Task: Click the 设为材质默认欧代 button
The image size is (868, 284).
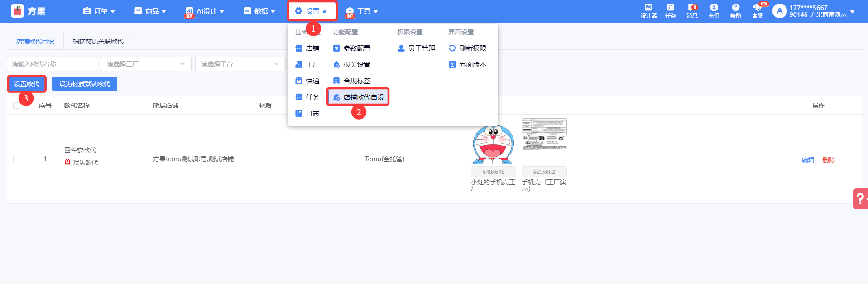Action: [85, 84]
